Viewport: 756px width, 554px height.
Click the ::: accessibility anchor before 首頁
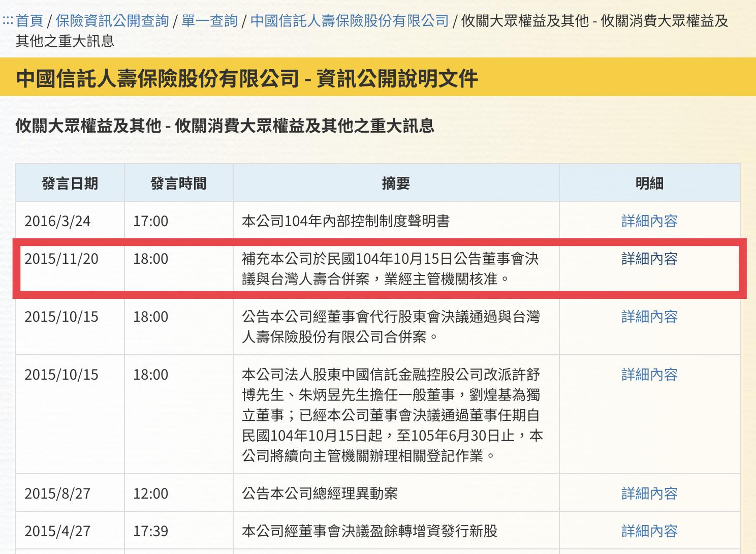(8, 21)
